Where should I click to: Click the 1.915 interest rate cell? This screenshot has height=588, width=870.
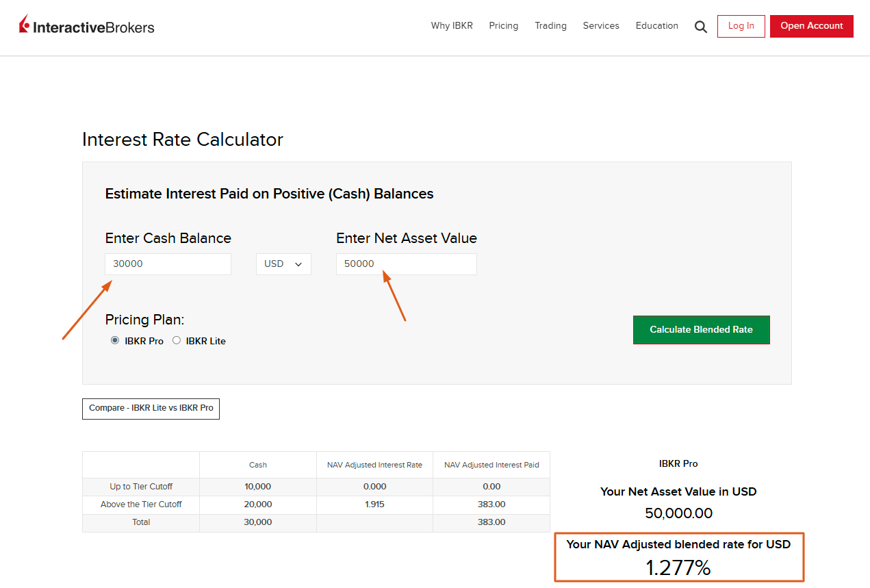374,504
